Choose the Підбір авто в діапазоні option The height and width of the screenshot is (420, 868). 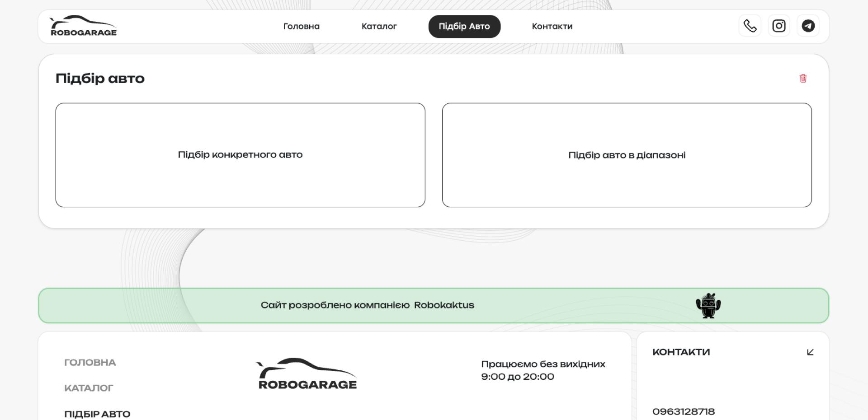click(x=627, y=155)
